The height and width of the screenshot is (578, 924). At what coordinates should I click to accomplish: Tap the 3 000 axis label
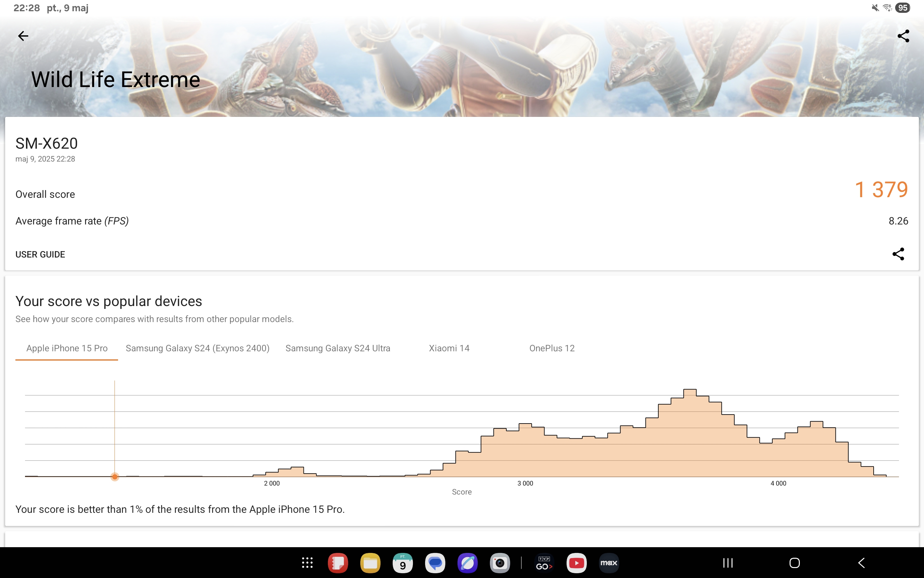[x=525, y=483]
